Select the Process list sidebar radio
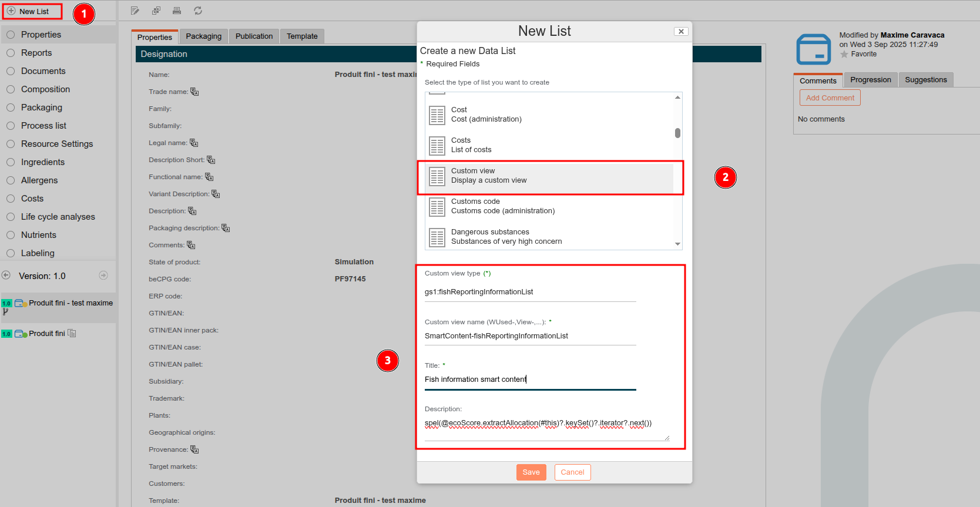The image size is (980, 507). [11, 126]
